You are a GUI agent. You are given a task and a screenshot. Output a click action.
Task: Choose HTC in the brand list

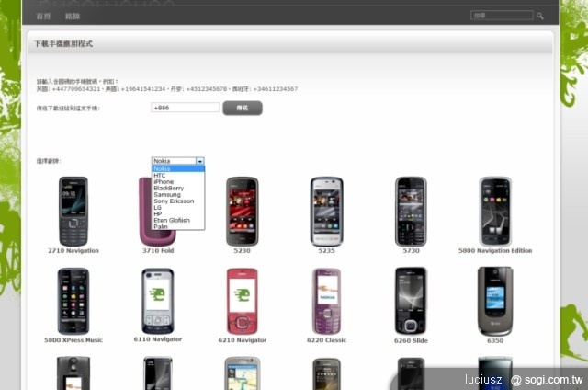178,176
